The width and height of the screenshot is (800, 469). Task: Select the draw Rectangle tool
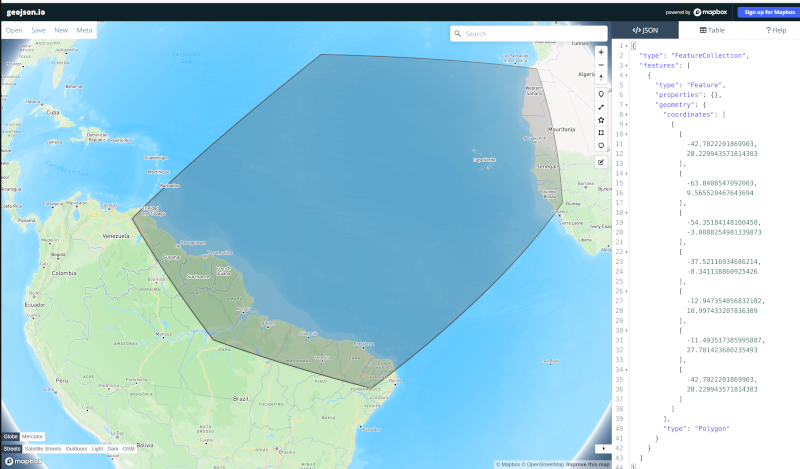pyautogui.click(x=601, y=132)
